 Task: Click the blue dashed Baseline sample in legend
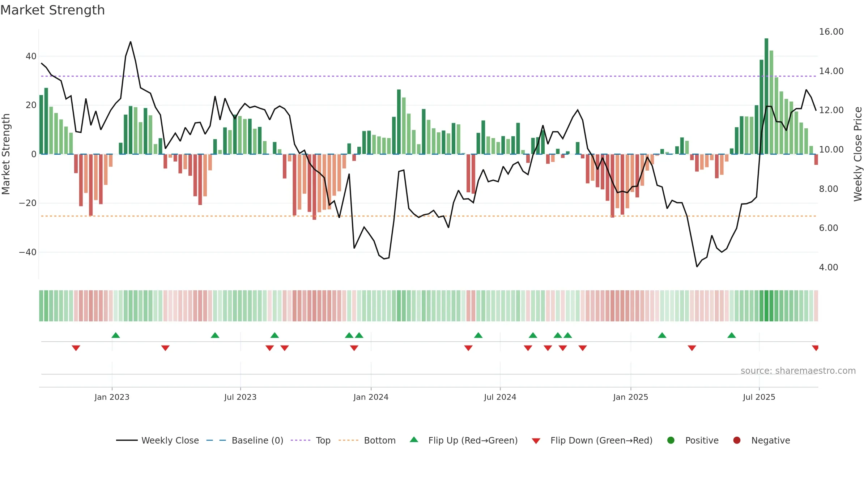click(x=216, y=440)
